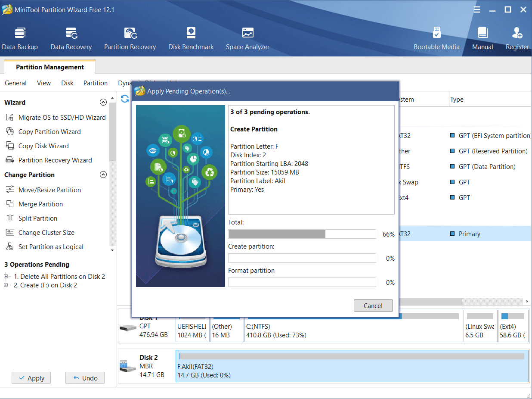Click the Total progress bar

click(302, 234)
